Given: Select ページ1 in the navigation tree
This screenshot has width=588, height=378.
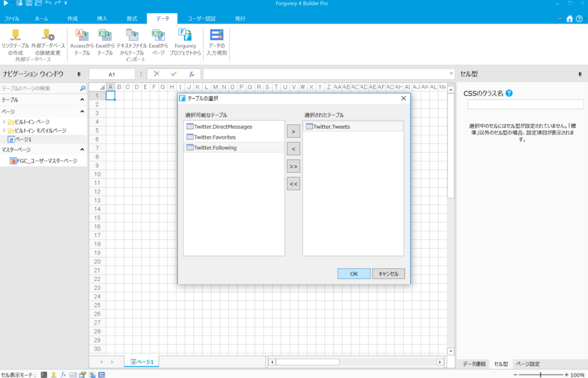Looking at the screenshot, I should point(19,140).
